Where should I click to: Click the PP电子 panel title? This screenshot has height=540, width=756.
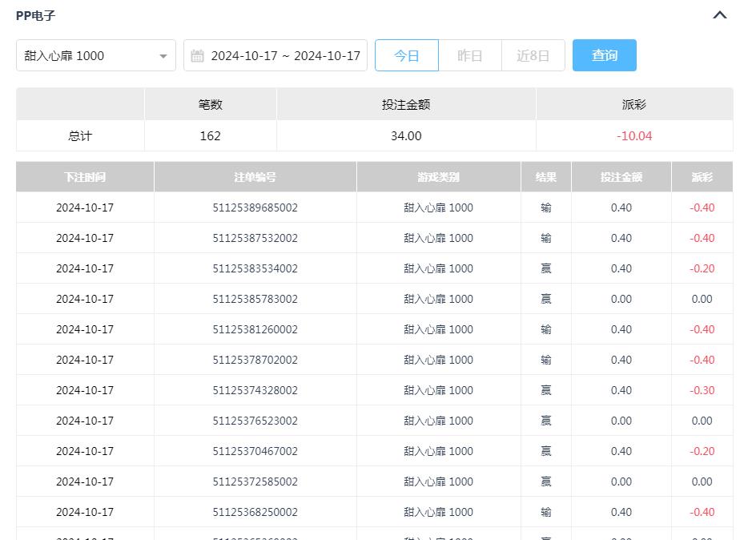coord(34,14)
